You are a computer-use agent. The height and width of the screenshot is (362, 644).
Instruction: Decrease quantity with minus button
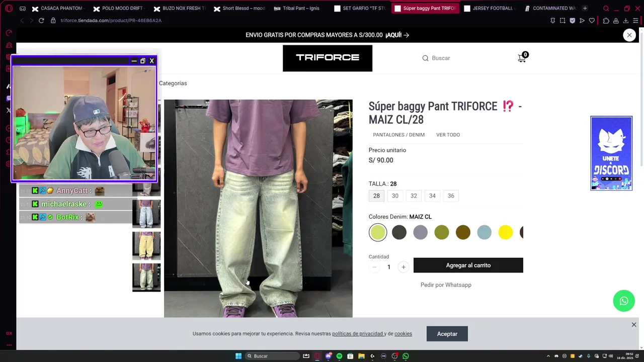tap(374, 267)
